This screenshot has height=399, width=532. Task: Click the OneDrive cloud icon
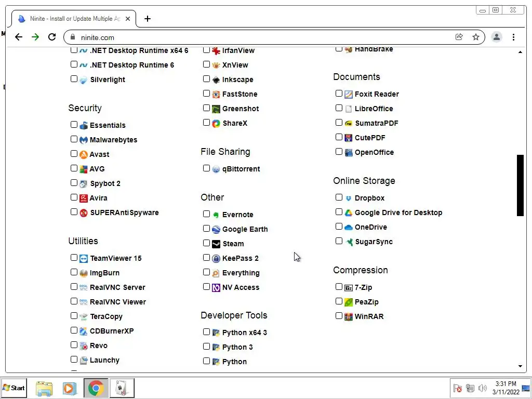coord(349,228)
